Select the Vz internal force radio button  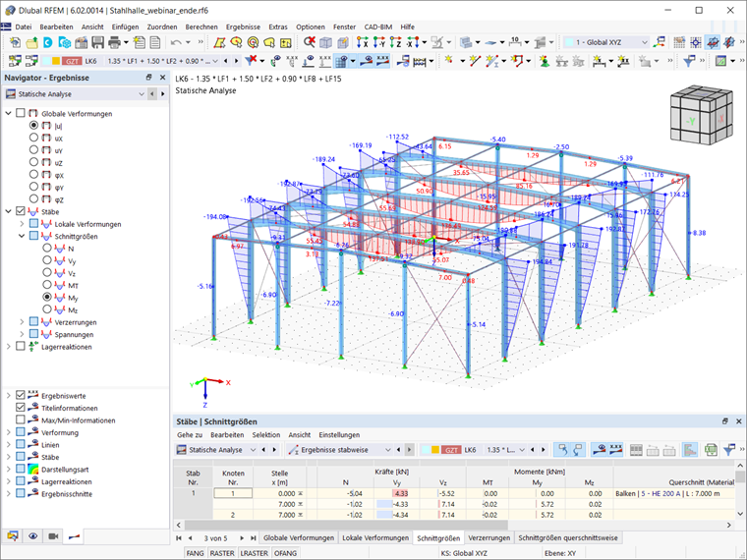point(46,272)
